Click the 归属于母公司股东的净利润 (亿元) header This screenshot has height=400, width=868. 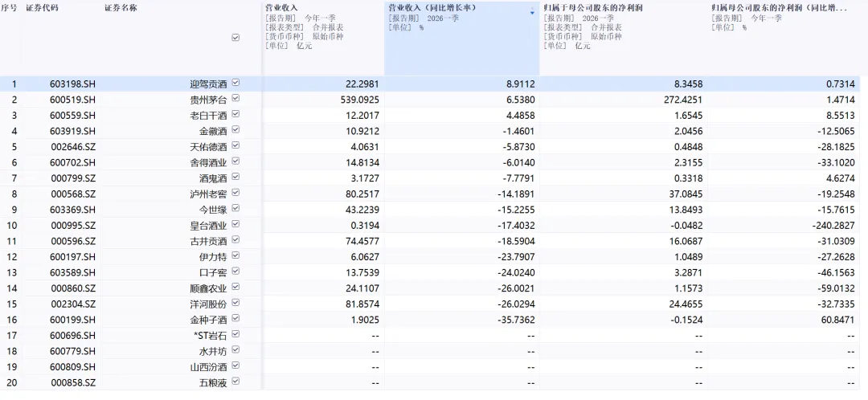[x=624, y=39]
